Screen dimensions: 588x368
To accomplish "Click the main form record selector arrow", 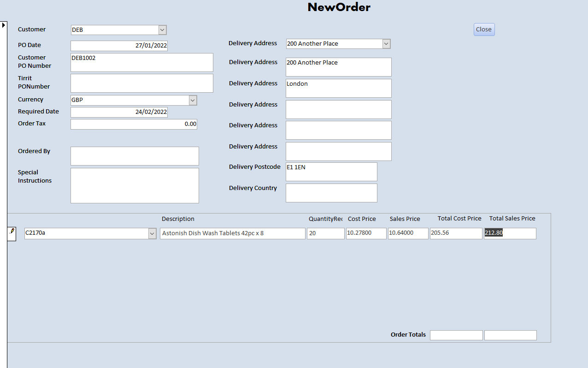I will [4, 24].
